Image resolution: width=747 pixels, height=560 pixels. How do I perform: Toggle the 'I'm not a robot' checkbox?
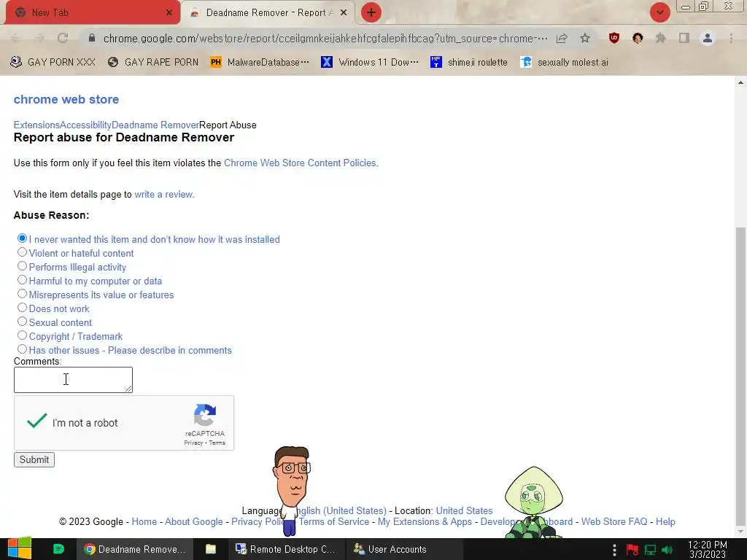pyautogui.click(x=36, y=421)
